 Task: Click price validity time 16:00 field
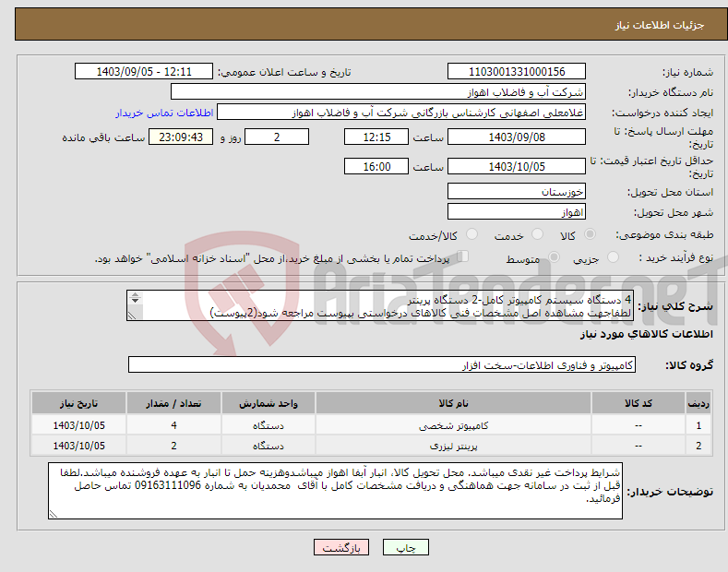376,166
